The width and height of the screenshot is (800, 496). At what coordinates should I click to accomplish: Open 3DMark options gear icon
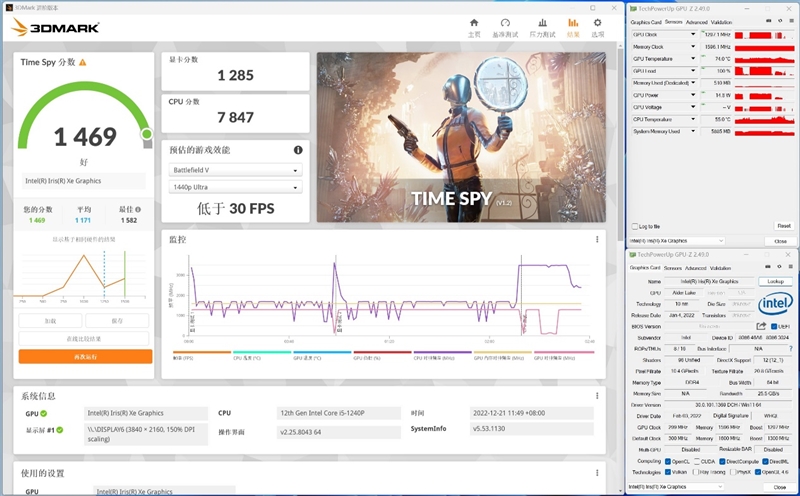click(597, 22)
